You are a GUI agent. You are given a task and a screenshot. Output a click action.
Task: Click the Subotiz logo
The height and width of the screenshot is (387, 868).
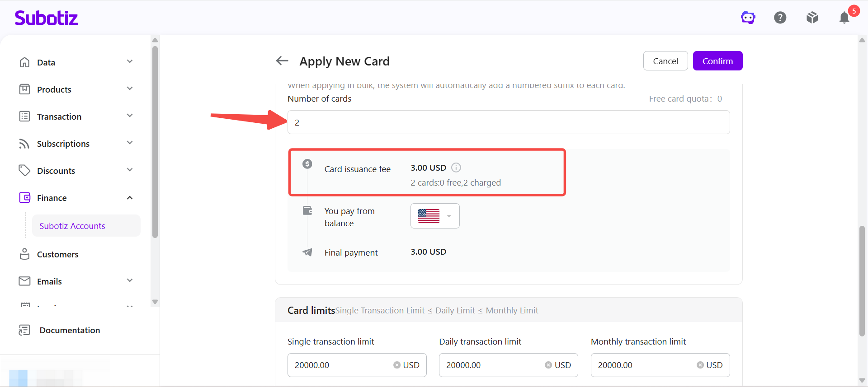pos(46,18)
